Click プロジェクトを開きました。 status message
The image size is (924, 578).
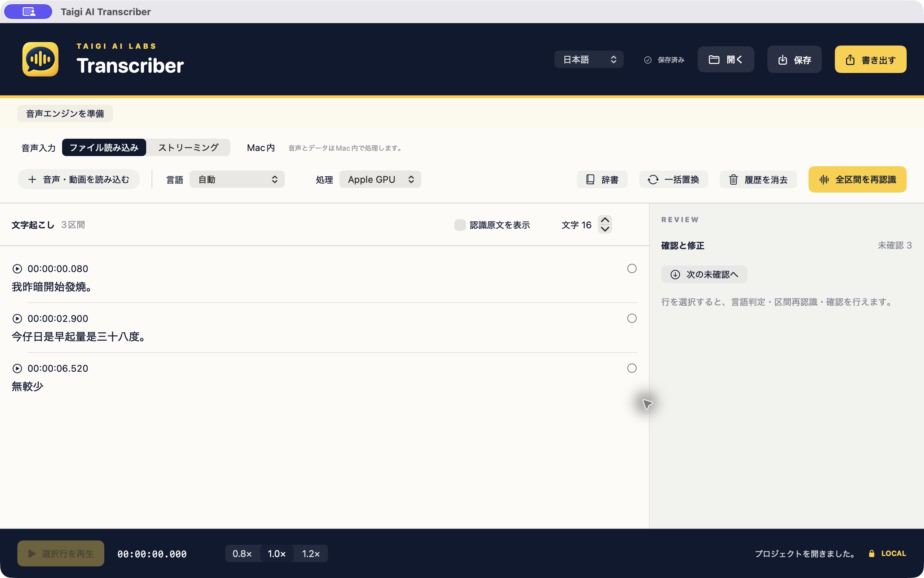point(806,553)
